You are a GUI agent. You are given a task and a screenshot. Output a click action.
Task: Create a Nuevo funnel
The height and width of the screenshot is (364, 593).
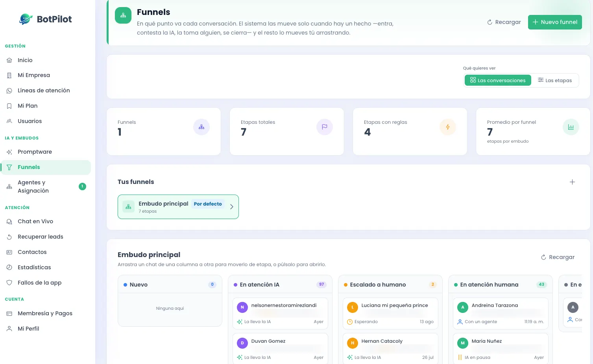555,22
